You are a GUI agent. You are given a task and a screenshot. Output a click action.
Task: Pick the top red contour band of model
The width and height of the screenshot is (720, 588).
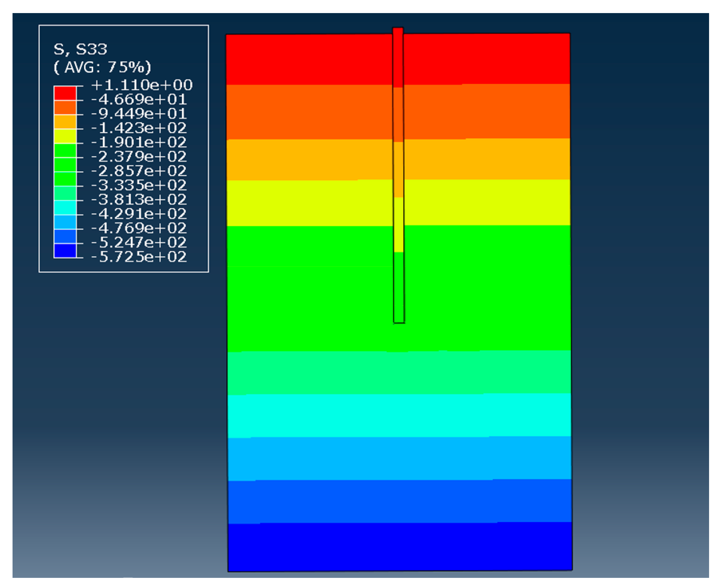[305, 59]
